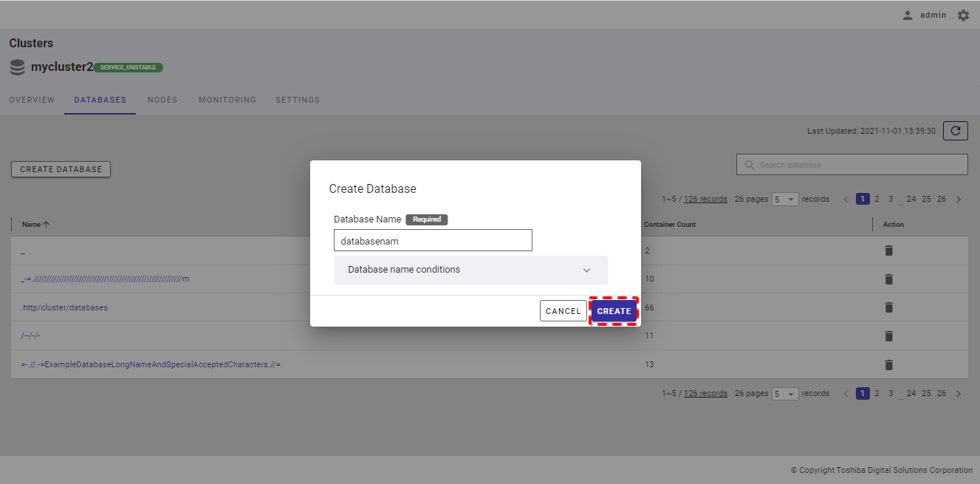
Task: Click trash icon for the /--/-/- database
Action: pyautogui.click(x=888, y=336)
